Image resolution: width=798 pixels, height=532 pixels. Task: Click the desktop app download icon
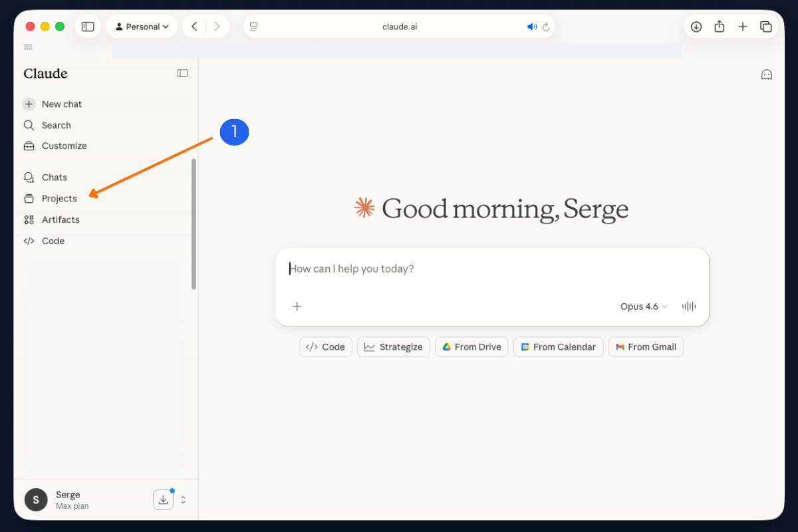point(163,499)
